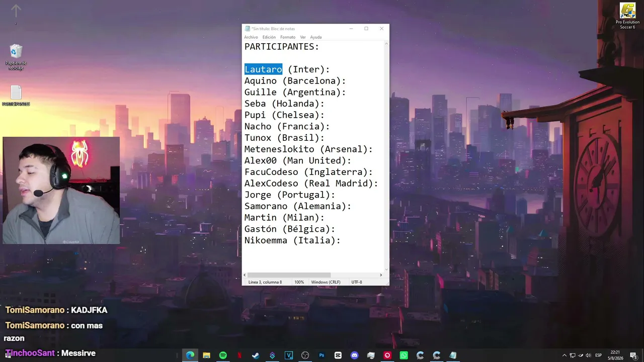This screenshot has width=644, height=362.
Task: Click the 'Jorge (Portugal):' line
Action: (290, 195)
